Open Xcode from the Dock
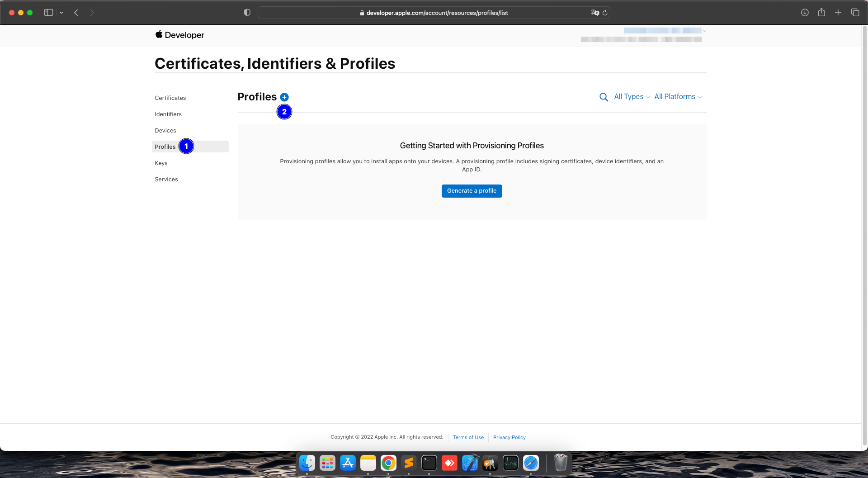The height and width of the screenshot is (478, 868). pos(470,463)
